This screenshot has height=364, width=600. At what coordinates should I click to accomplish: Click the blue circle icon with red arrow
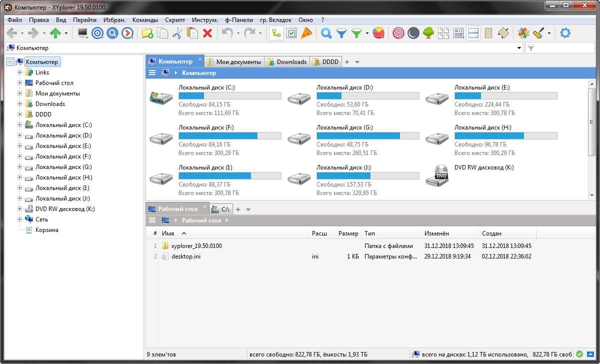point(127,33)
